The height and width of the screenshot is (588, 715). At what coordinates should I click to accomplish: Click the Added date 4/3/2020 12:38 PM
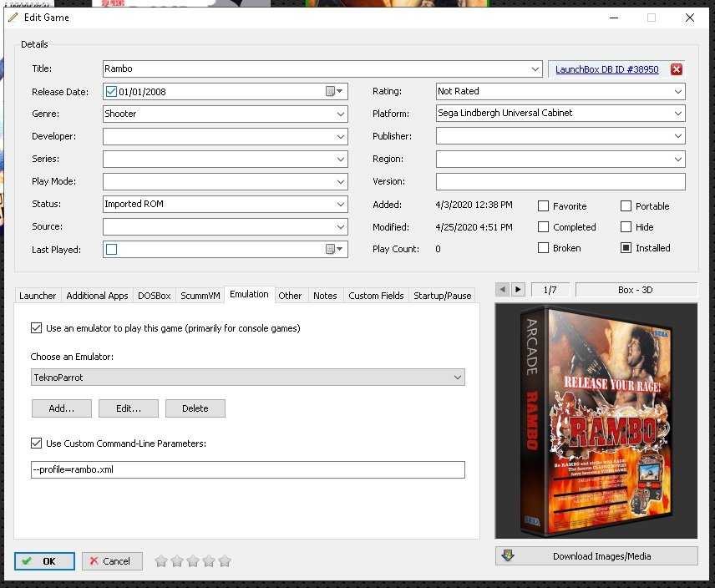[x=474, y=205]
